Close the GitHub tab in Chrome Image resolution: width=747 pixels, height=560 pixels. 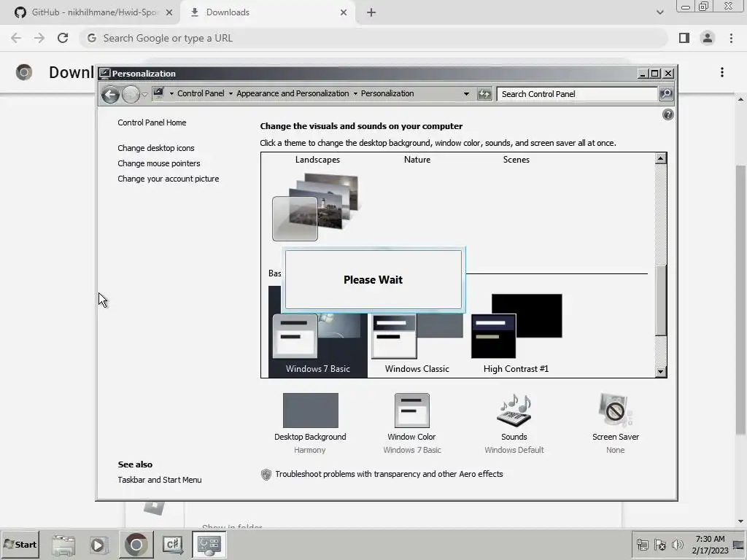169,13
